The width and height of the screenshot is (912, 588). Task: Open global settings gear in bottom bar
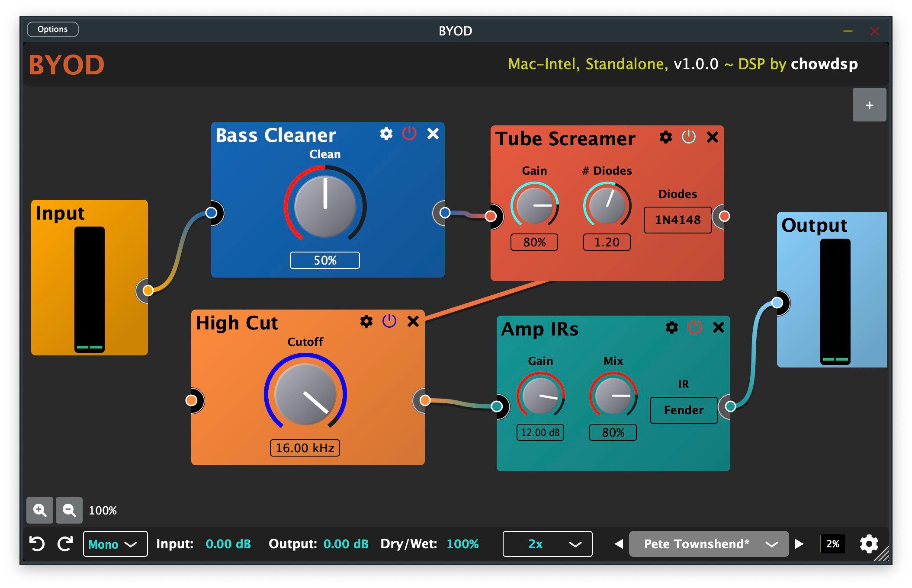(x=869, y=544)
